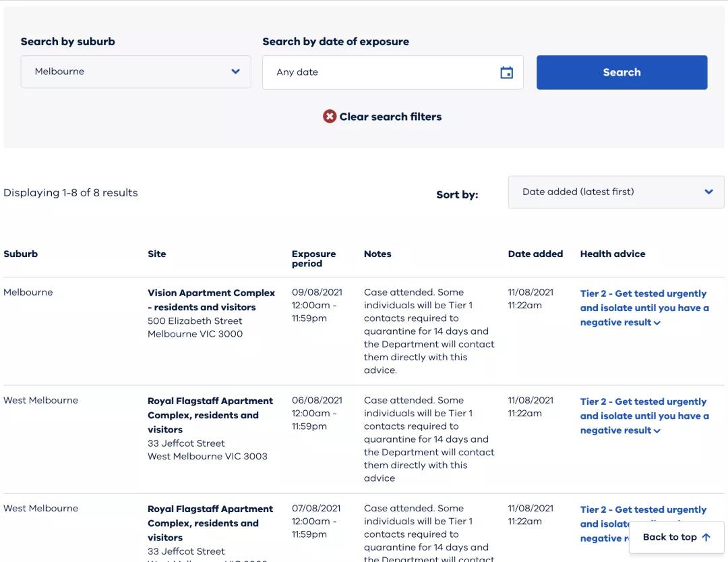Screen dimensions: 728x562
Task: Click the Exposure period column header
Action: [313, 258]
